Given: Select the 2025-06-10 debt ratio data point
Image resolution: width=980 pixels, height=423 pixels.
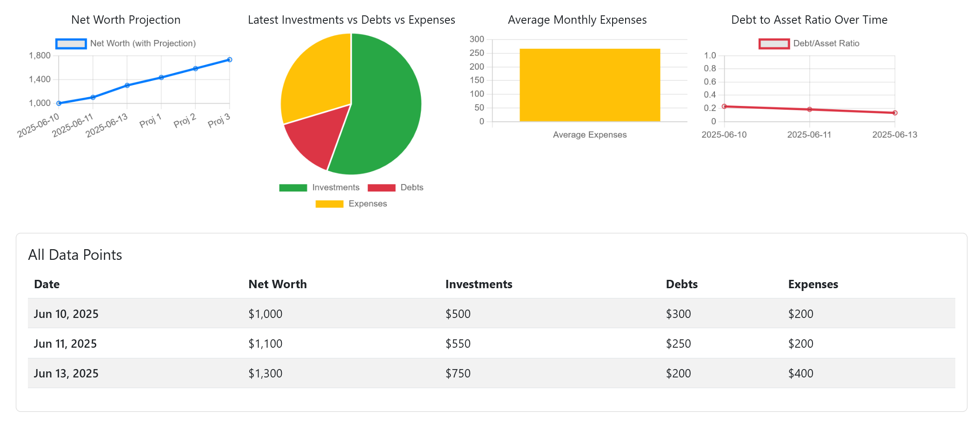Looking at the screenshot, I should pos(724,106).
